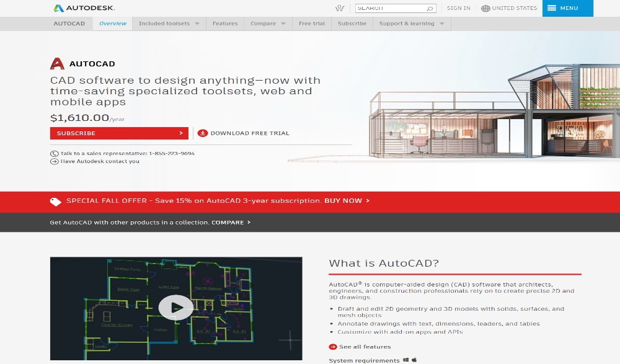The image size is (620, 364).
Task: Open the Features tab
Action: pyautogui.click(x=225, y=24)
